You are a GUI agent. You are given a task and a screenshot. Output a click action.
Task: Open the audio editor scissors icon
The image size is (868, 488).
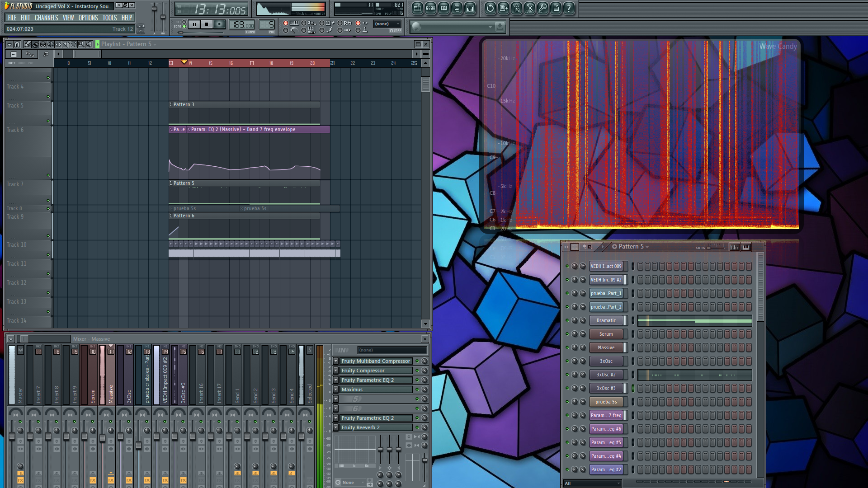(529, 8)
